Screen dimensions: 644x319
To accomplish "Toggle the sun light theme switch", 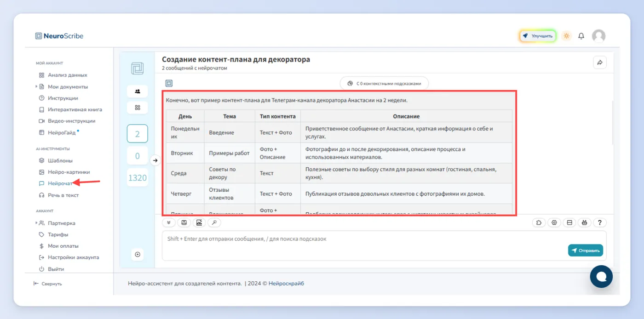I will (x=566, y=36).
